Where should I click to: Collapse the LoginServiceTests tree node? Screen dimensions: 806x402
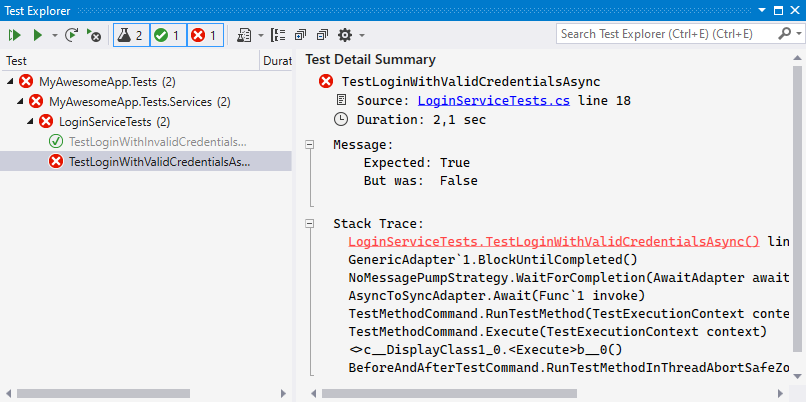[x=31, y=121]
